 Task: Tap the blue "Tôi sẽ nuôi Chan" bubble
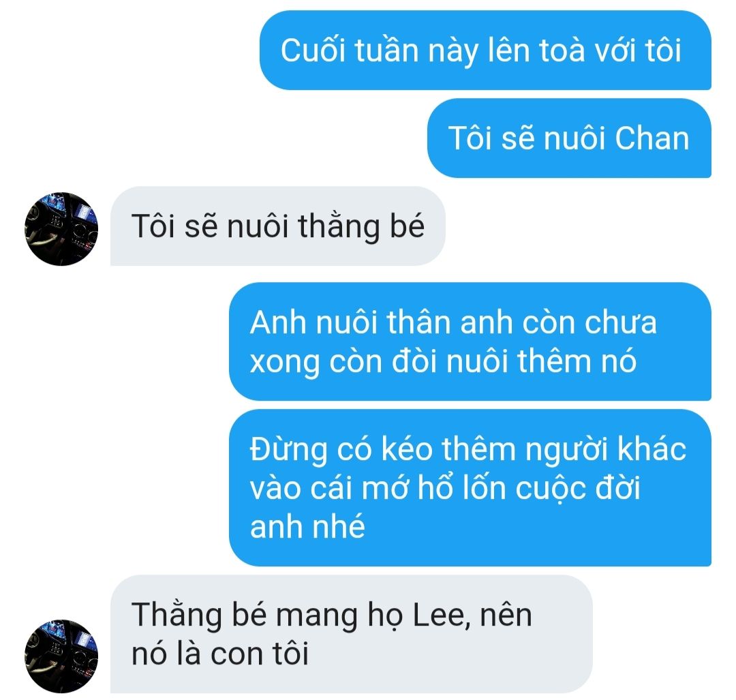point(569,138)
